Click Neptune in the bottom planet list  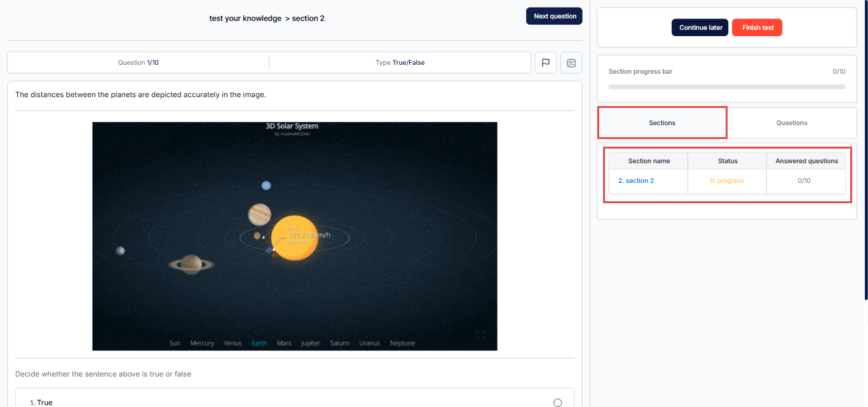pyautogui.click(x=402, y=344)
